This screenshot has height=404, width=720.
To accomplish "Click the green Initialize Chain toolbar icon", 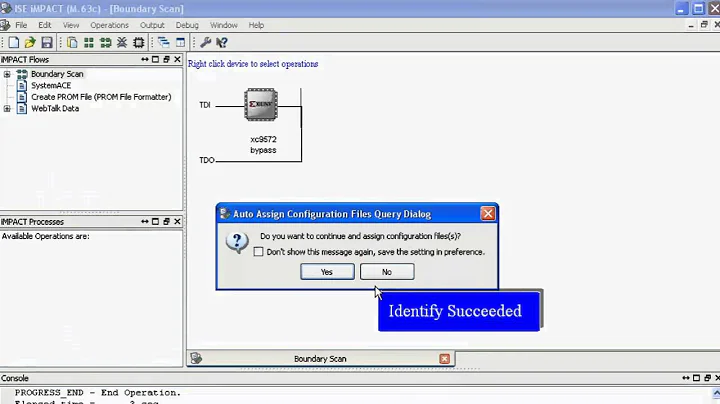I will pos(106,43).
